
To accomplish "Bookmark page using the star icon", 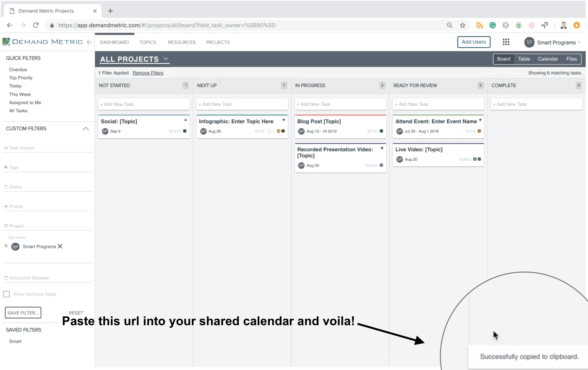I will [x=462, y=25].
